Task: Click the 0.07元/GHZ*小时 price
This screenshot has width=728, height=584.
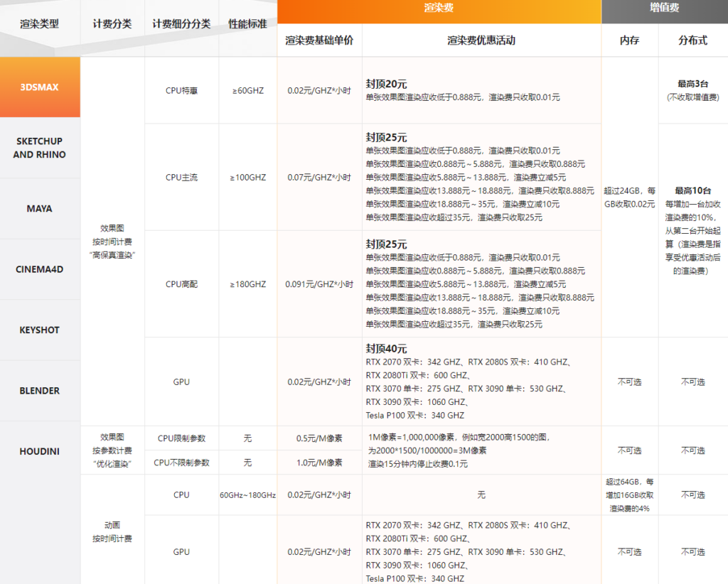Action: click(319, 177)
